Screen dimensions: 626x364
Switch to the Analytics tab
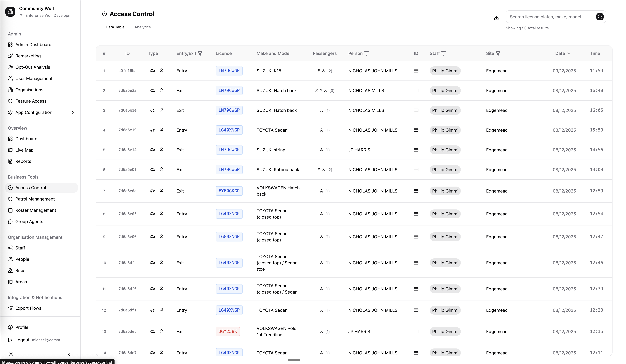point(143,27)
